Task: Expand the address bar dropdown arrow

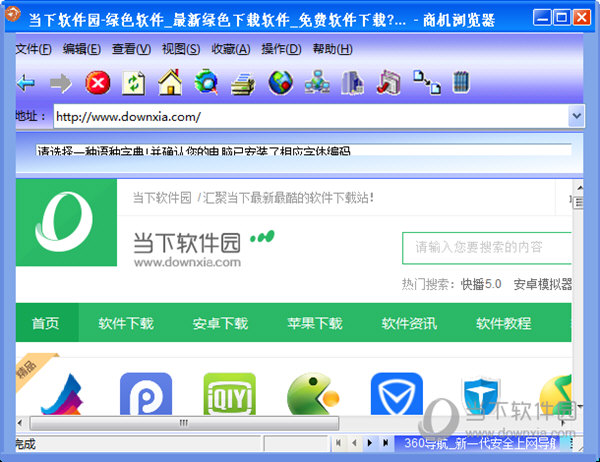Action: [576, 116]
